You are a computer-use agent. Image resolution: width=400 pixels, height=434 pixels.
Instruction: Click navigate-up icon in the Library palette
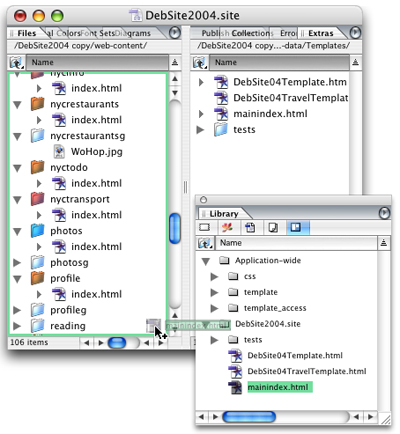coord(205,243)
